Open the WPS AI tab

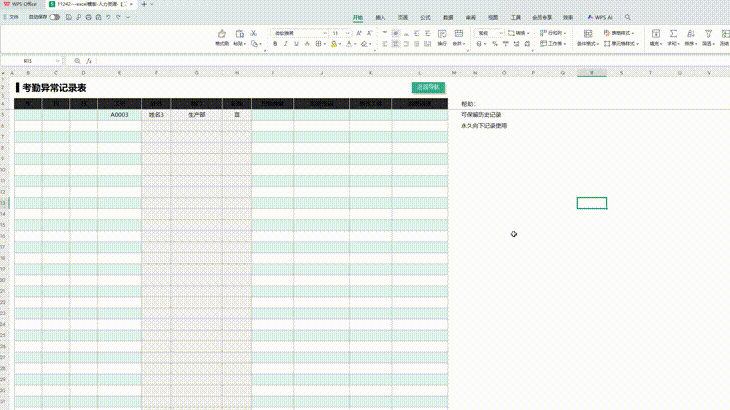tap(600, 17)
